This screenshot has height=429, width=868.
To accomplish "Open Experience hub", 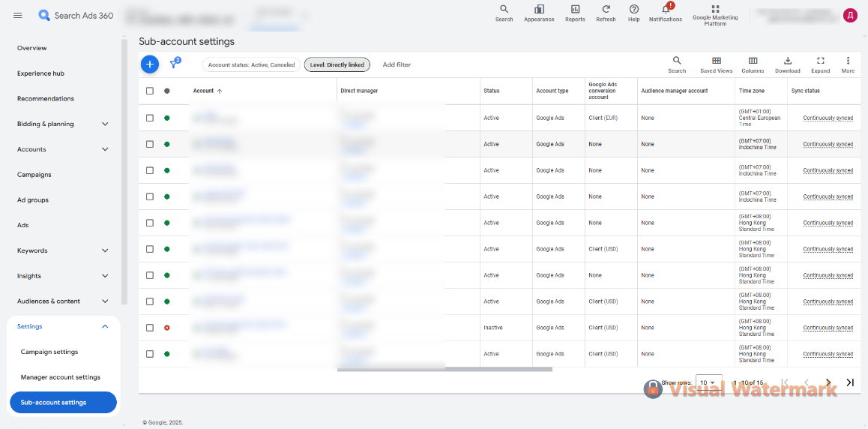I will coord(41,73).
